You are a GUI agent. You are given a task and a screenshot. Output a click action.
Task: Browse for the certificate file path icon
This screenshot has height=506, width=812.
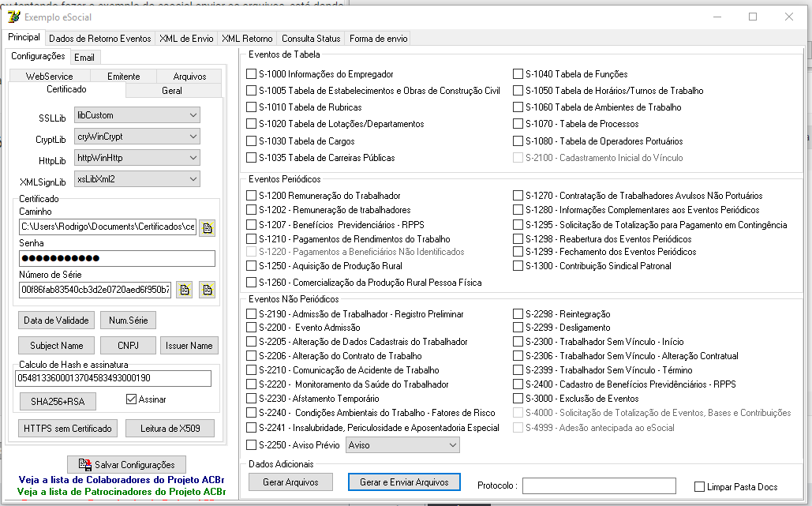207,228
